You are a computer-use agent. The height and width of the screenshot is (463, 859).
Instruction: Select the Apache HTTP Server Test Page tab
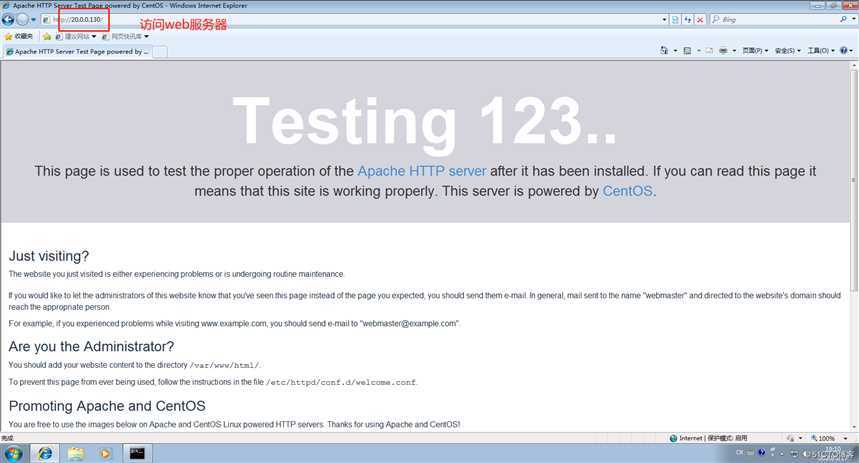pos(77,52)
